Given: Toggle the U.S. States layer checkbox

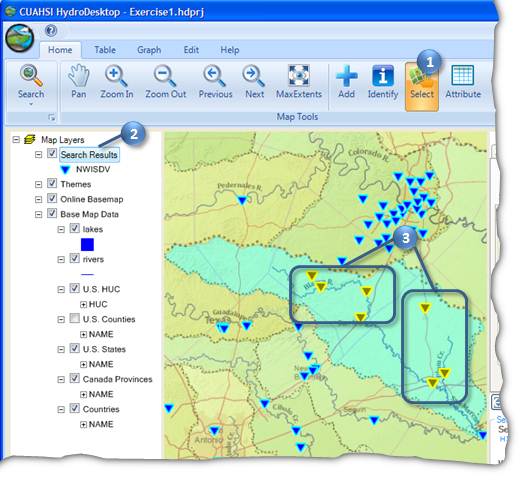Looking at the screenshot, I should [75, 348].
